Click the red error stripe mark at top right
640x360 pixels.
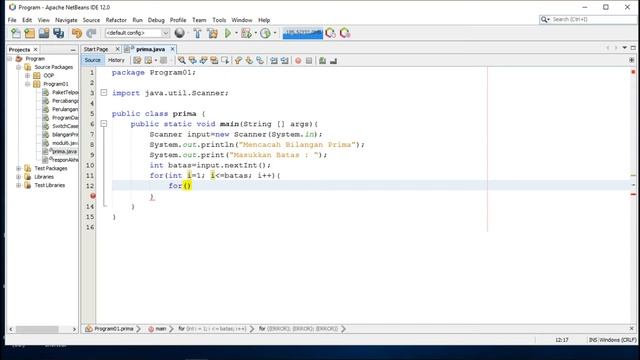(x=633, y=72)
